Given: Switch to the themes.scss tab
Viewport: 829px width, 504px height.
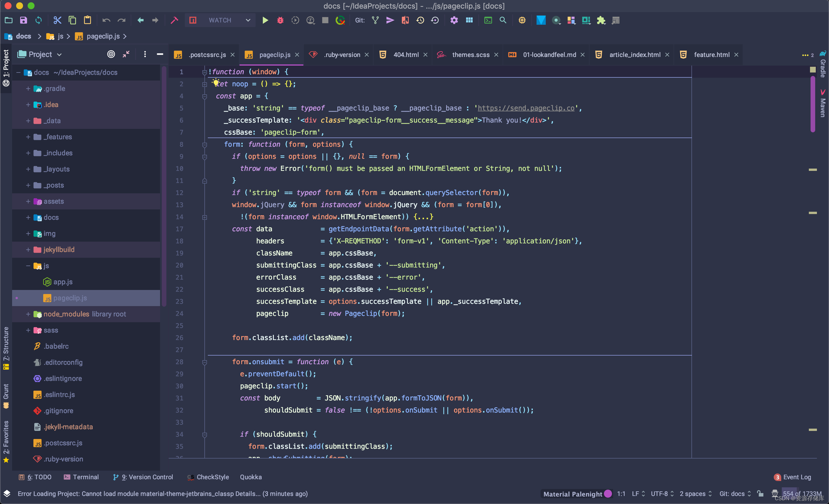Looking at the screenshot, I should (x=470, y=54).
